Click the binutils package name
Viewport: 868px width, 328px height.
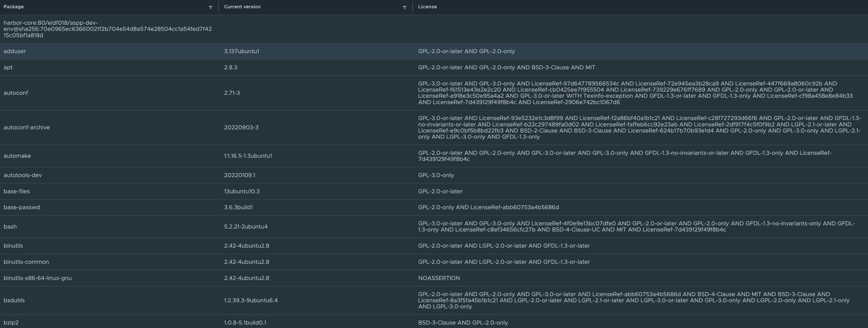pos(13,246)
